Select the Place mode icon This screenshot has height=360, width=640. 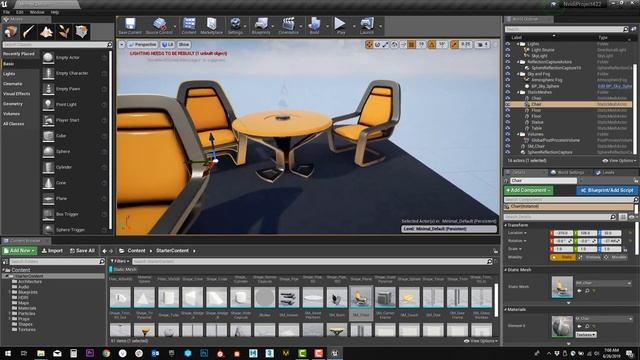pos(11,31)
